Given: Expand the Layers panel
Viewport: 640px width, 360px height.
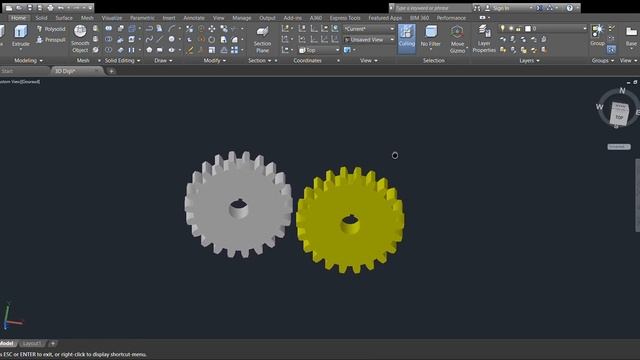Looking at the screenshot, I should 529,60.
